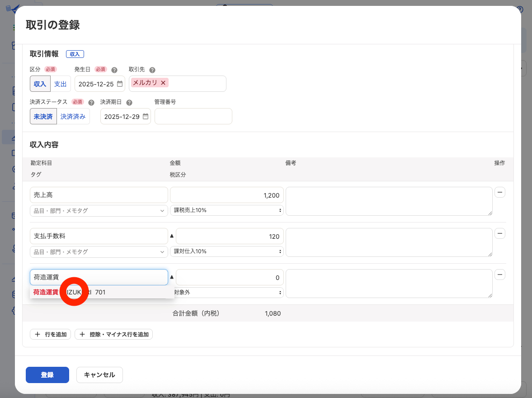Screen dimensions: 532x398
Task: Set payment status to 決済済み
Action: click(x=73, y=116)
